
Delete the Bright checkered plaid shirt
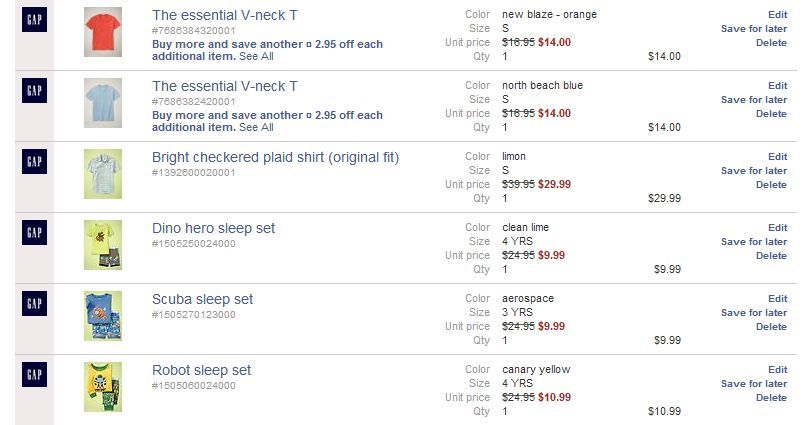click(x=771, y=185)
